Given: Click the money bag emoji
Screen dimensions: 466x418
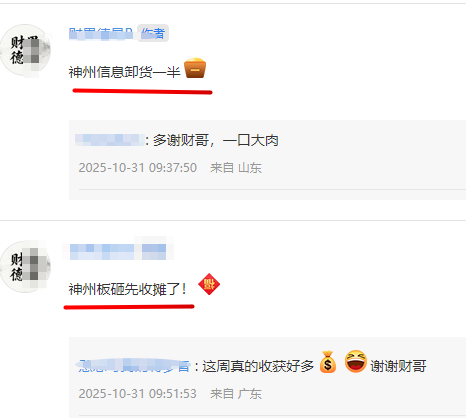Looking at the screenshot, I should click(x=328, y=362).
